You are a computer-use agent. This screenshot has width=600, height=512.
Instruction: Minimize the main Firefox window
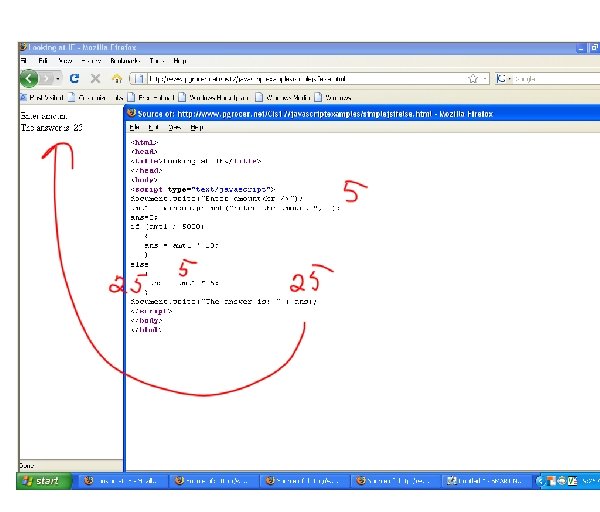click(x=581, y=48)
